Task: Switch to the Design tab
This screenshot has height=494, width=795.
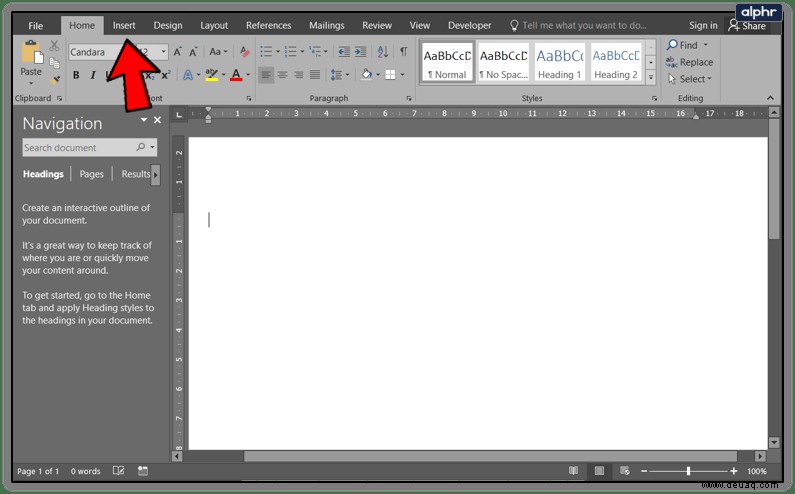Action: click(x=168, y=25)
